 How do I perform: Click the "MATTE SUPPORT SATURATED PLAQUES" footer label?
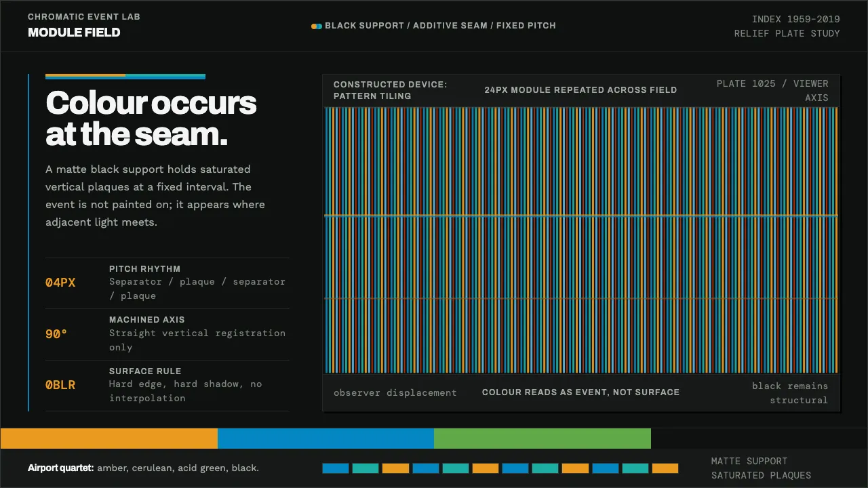pyautogui.click(x=761, y=468)
